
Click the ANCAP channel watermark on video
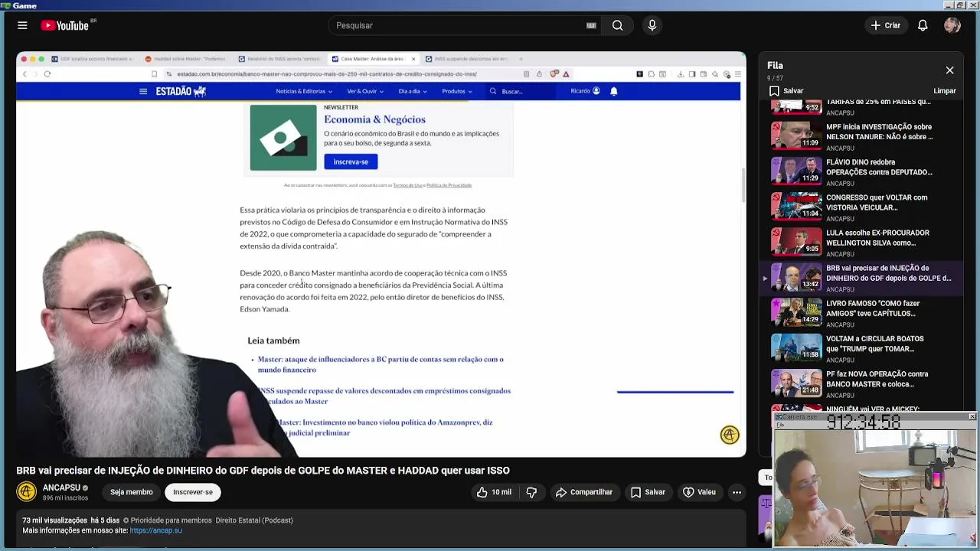(730, 435)
